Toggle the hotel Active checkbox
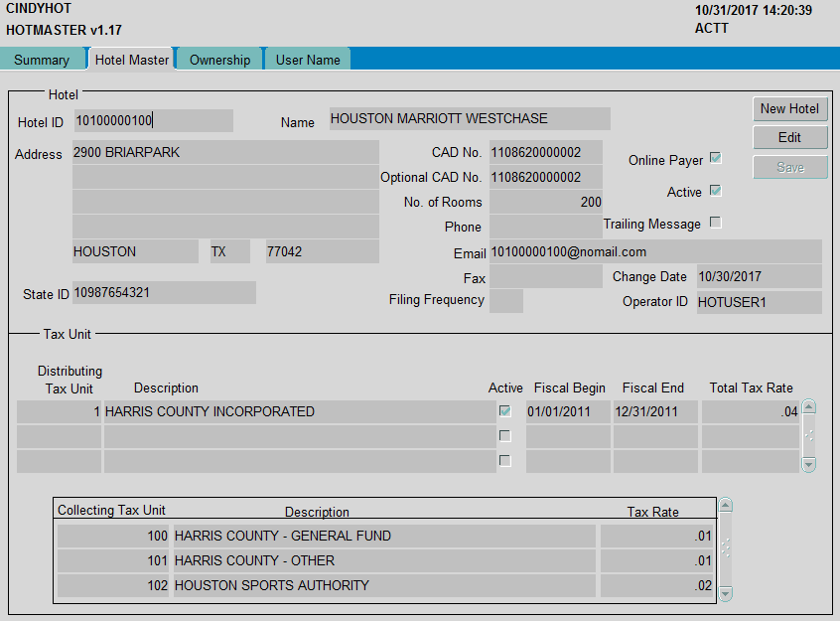This screenshot has width=840, height=621. pyautogui.click(x=715, y=191)
